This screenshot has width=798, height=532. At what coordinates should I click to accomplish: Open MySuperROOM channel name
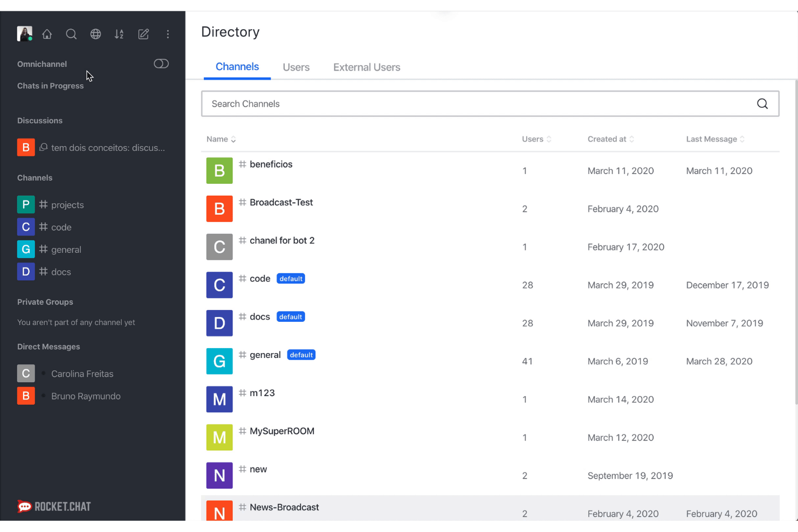(x=282, y=431)
